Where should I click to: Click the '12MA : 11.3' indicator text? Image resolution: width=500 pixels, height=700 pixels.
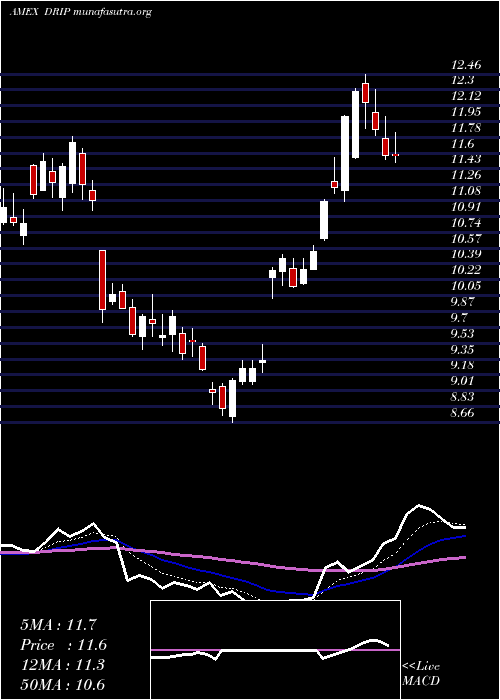62,665
